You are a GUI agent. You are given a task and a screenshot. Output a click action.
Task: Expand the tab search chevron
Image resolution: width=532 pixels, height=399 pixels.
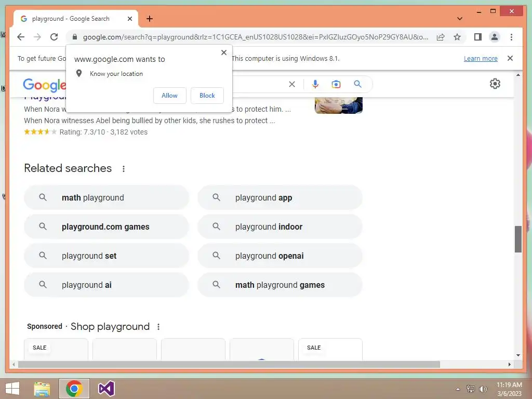pos(460,19)
